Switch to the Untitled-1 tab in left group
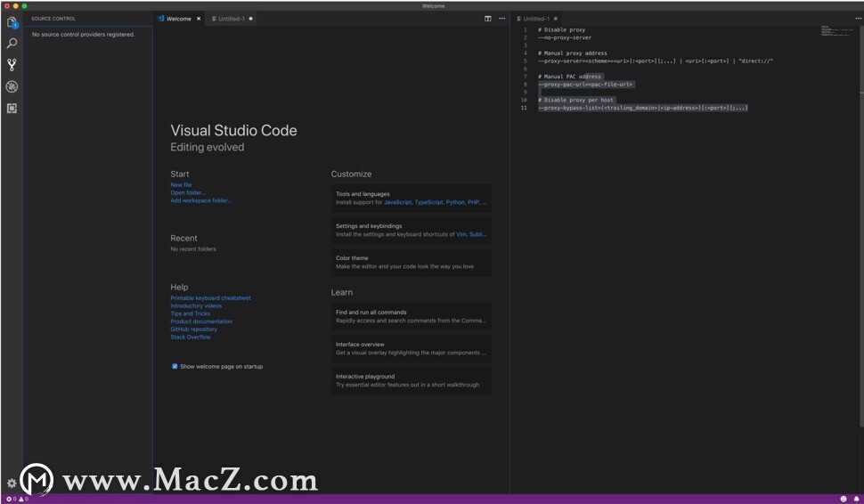 (x=232, y=19)
